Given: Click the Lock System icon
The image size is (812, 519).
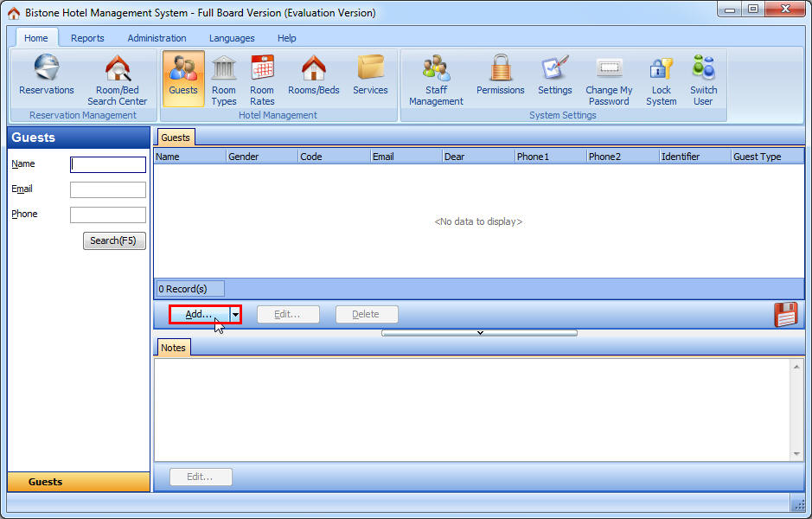Looking at the screenshot, I should point(661,80).
